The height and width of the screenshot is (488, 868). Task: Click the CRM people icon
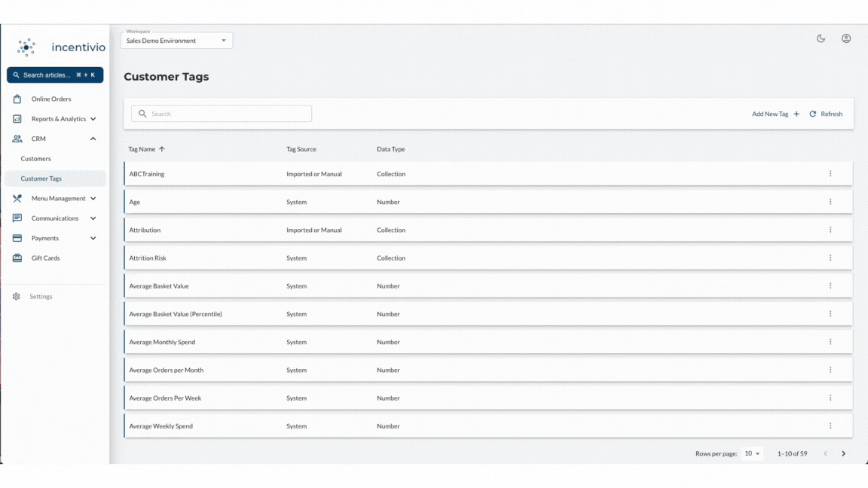17,139
